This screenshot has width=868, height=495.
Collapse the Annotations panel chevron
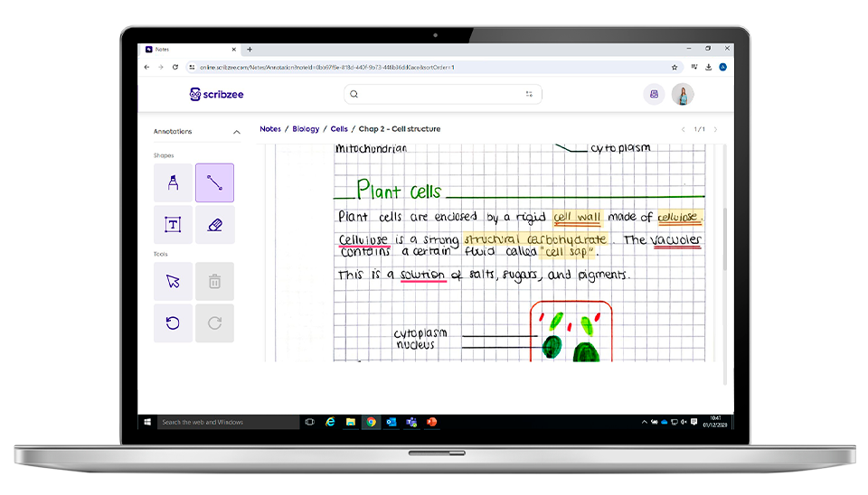236,132
